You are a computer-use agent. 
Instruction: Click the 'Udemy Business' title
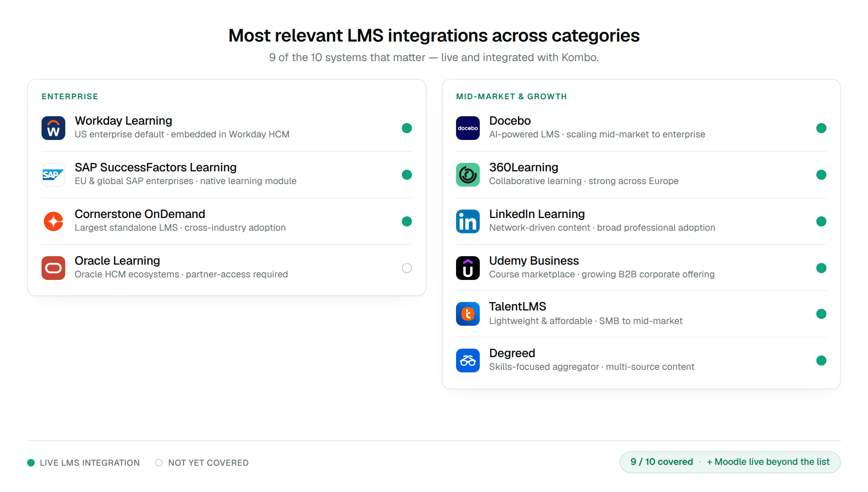[x=534, y=261]
